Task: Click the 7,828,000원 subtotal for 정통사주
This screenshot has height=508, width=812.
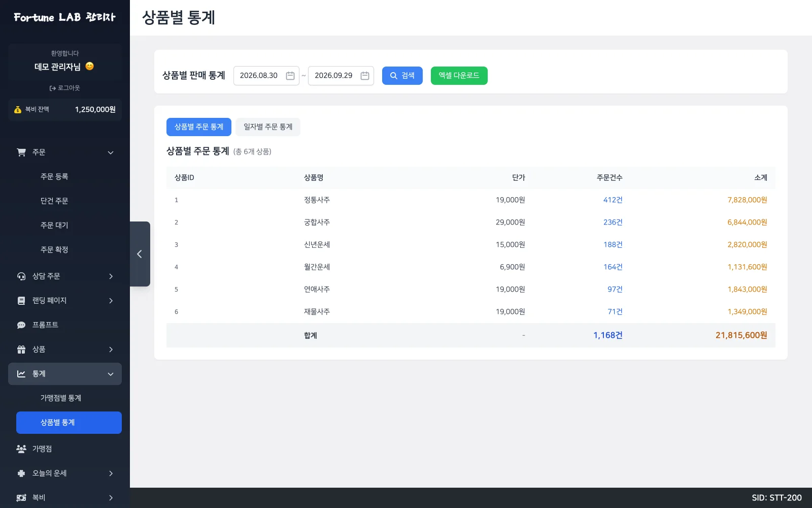Action: point(747,200)
